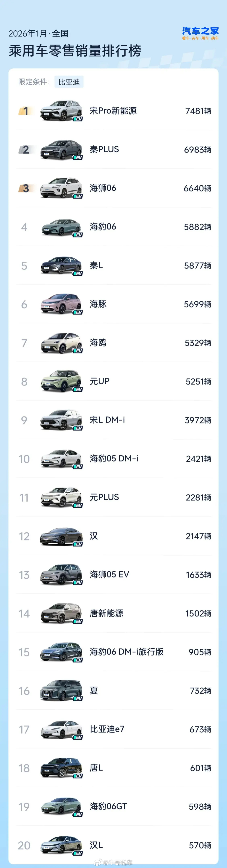Click the EV badge on 海鸥

coord(78,351)
